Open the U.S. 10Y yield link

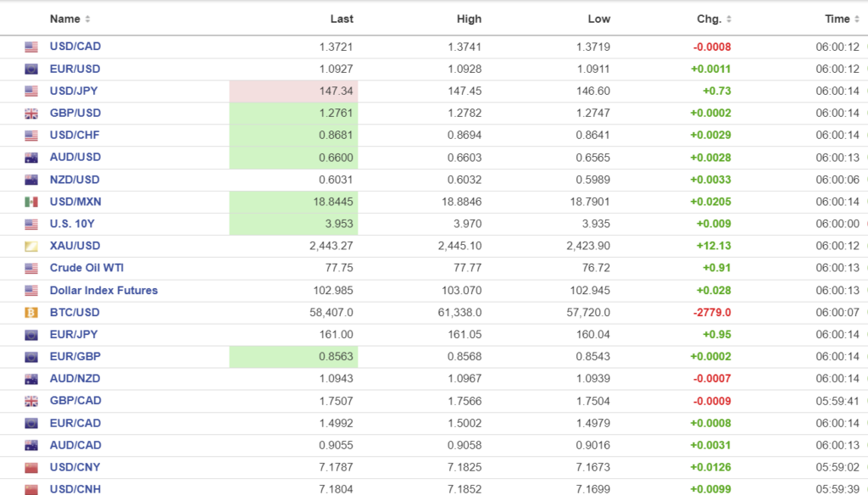(74, 224)
